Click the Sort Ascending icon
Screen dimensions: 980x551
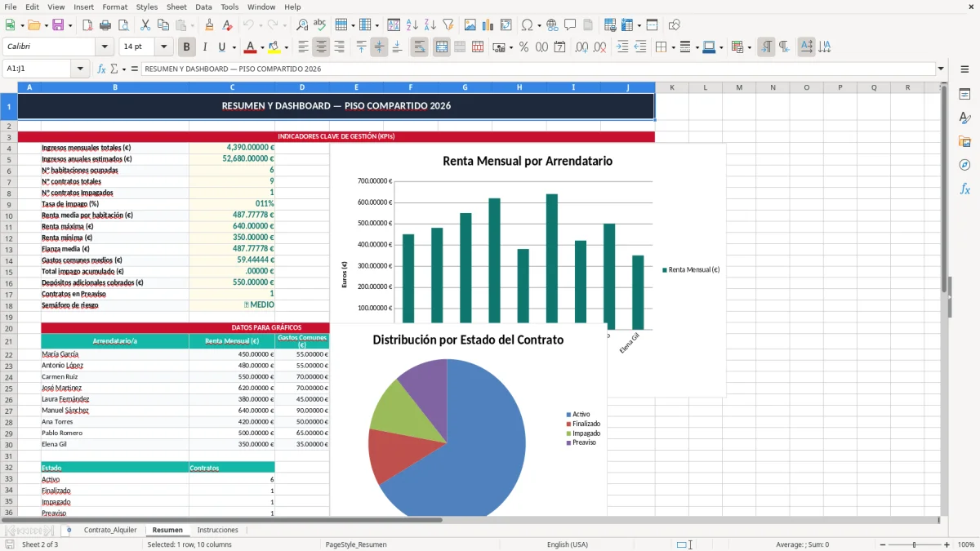[x=412, y=25]
